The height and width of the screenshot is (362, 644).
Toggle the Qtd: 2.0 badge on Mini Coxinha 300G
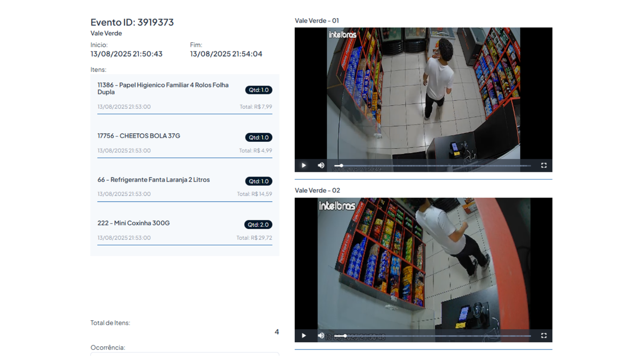pyautogui.click(x=258, y=224)
